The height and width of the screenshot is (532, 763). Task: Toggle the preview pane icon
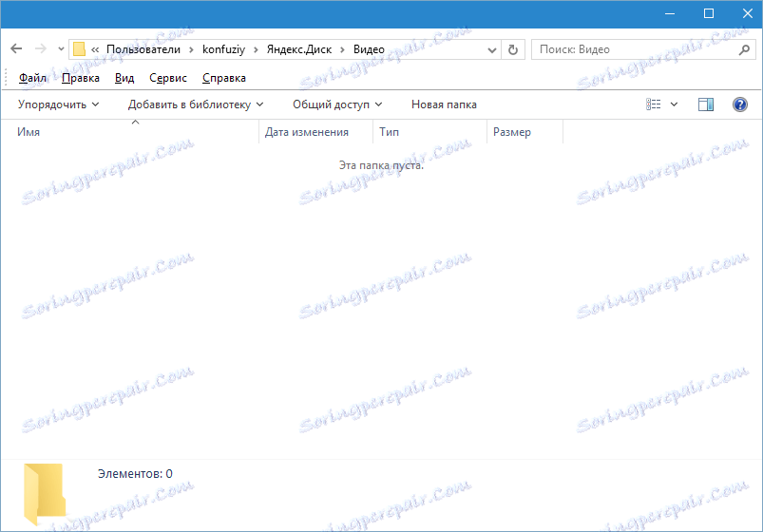(706, 104)
